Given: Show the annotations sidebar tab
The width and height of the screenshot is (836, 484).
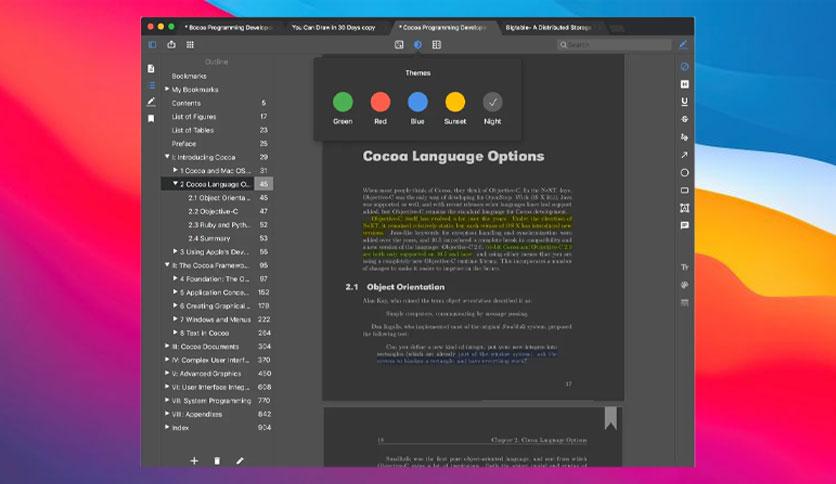Looking at the screenshot, I should [151, 101].
